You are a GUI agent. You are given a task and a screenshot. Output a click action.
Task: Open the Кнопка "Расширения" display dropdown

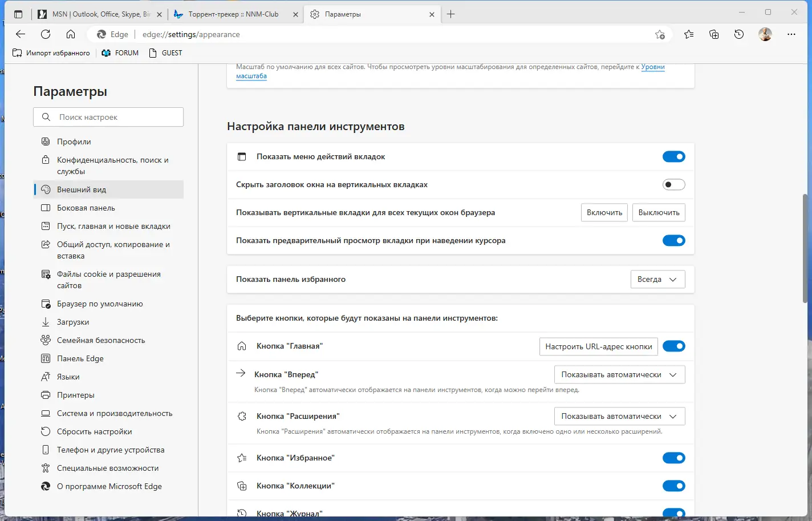click(619, 416)
